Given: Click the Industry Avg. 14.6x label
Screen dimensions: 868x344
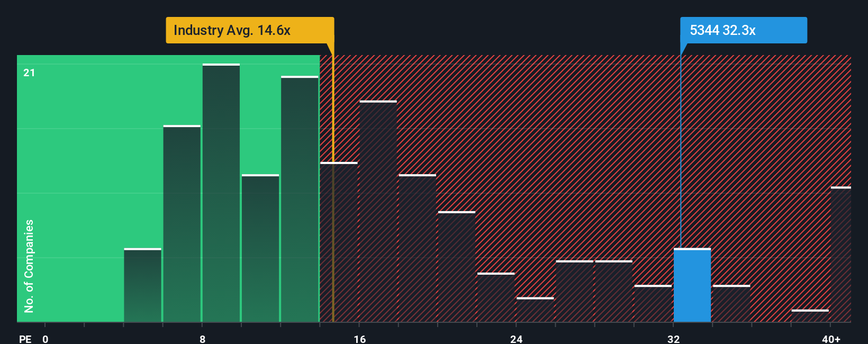Looking at the screenshot, I should [250, 30].
